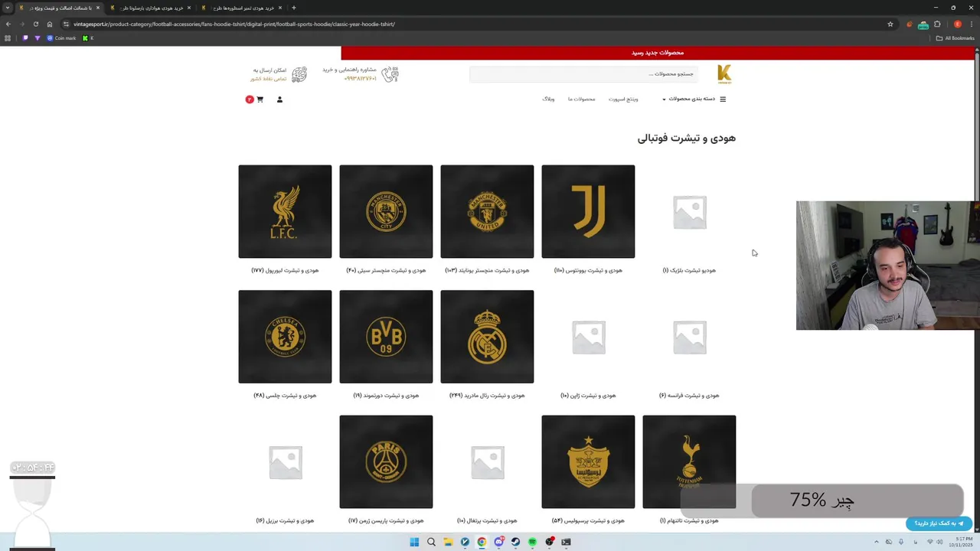Open the Persepolis crest thumbnail
The image size is (980, 551).
pos(588,462)
